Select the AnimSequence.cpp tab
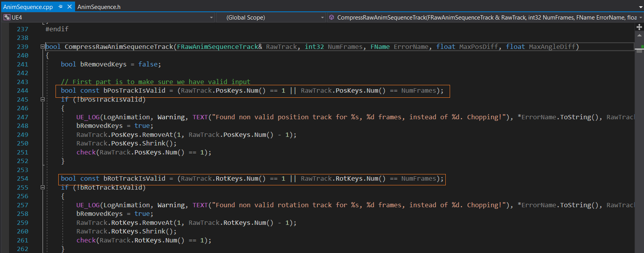Screen dimensions: 644x253 click(28, 7)
